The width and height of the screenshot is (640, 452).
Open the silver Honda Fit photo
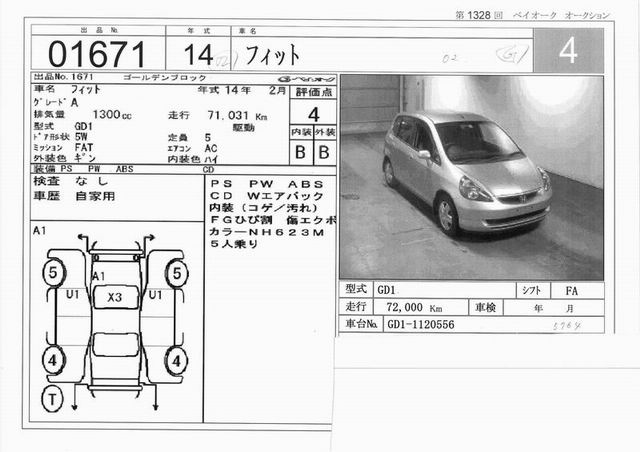pos(471,177)
